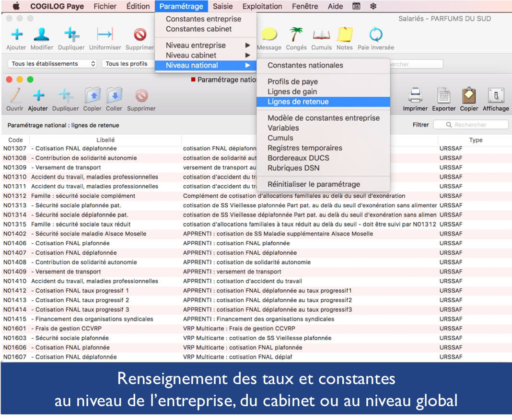The height and width of the screenshot is (420, 512).
Task: Sort by the Type column header
Action: pyautogui.click(x=476, y=140)
